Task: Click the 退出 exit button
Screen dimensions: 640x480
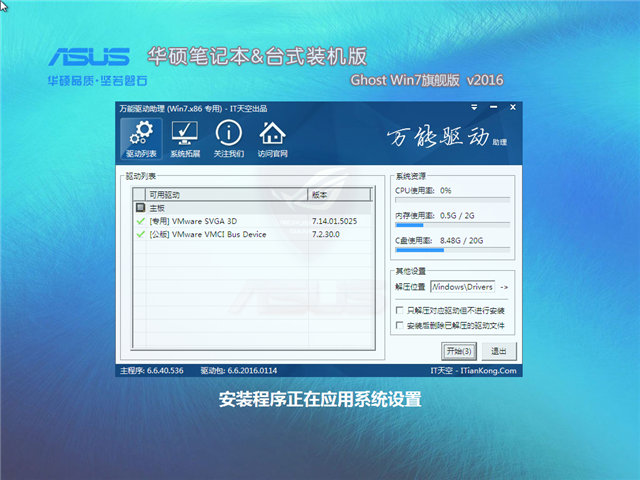Action: 497,351
